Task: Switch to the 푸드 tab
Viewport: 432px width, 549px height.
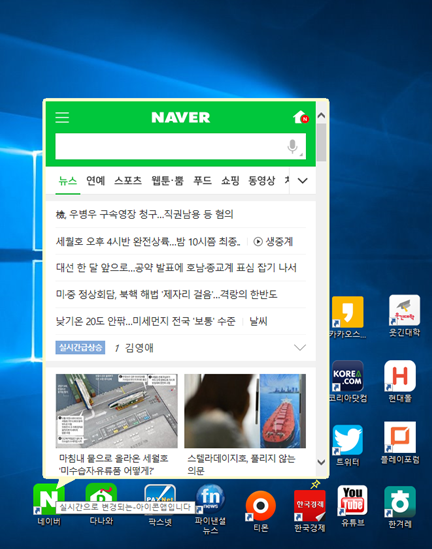Action: click(x=202, y=181)
